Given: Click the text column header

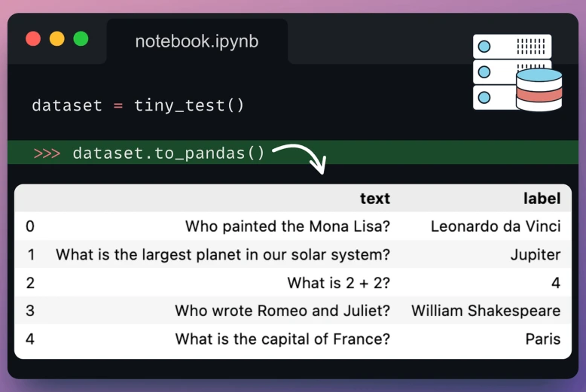Looking at the screenshot, I should (375, 198).
